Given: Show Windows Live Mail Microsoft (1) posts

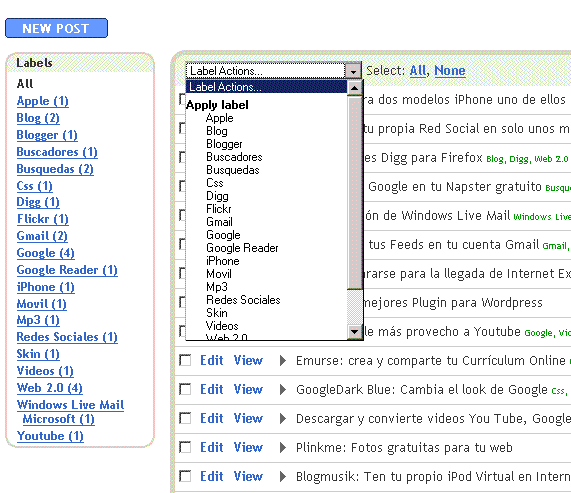Looking at the screenshot, I should 70,412.
